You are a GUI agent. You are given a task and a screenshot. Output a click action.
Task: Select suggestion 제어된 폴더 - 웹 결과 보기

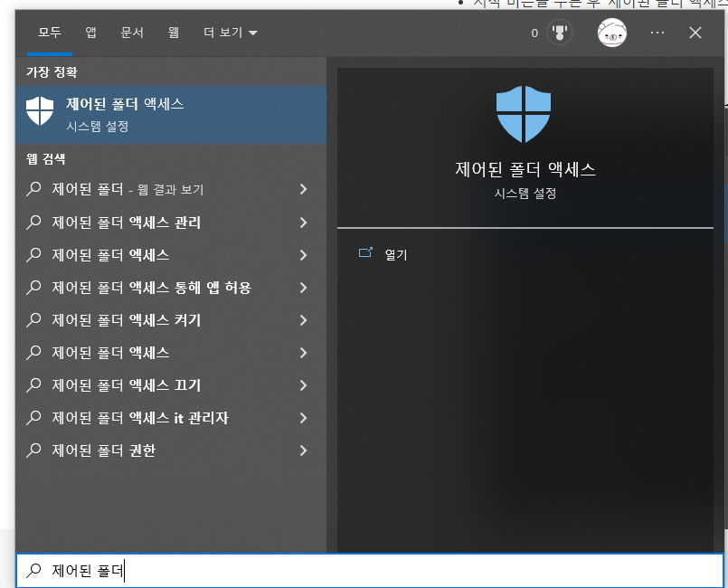171,189
